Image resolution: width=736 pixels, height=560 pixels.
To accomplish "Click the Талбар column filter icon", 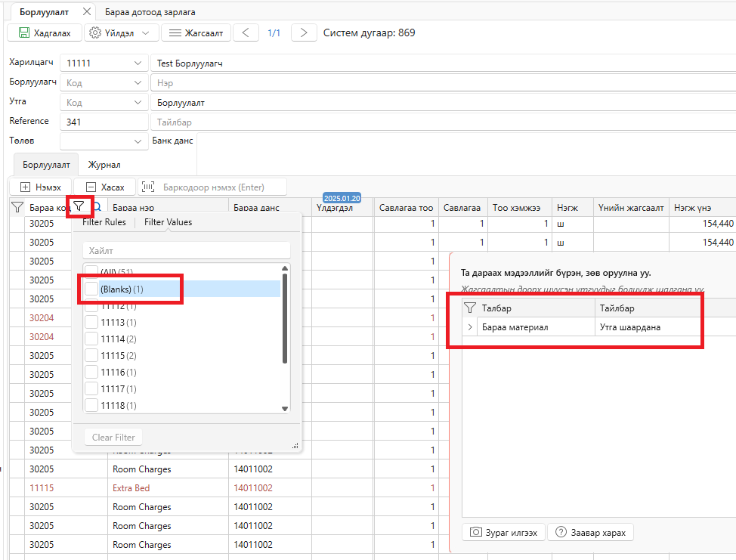I will tap(470, 308).
